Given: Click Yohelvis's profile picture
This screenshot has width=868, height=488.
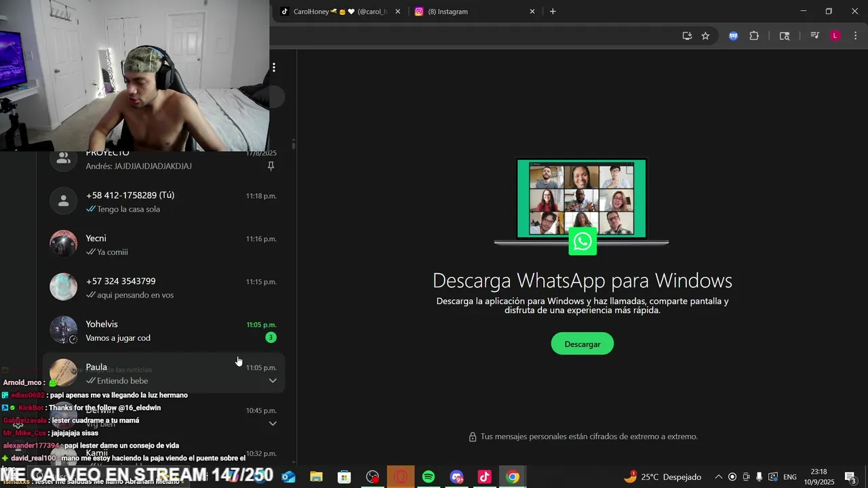Looking at the screenshot, I should (64, 330).
